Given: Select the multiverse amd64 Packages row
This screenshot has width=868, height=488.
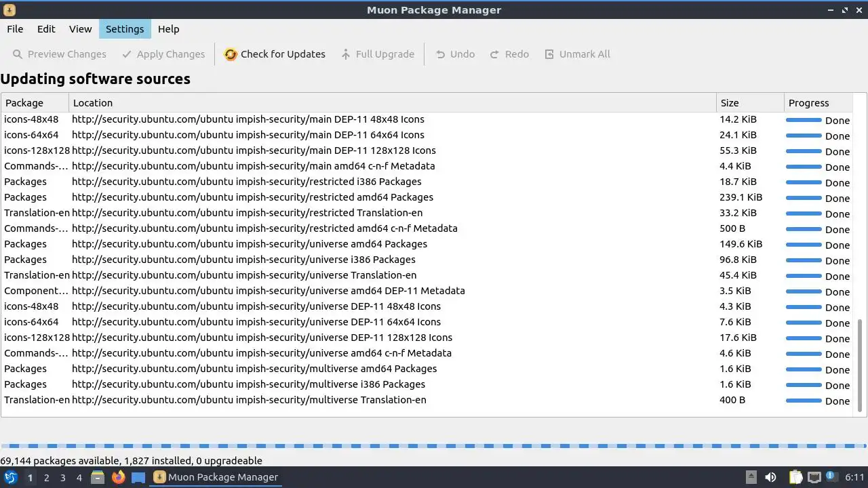Looking at the screenshot, I should point(427,369).
